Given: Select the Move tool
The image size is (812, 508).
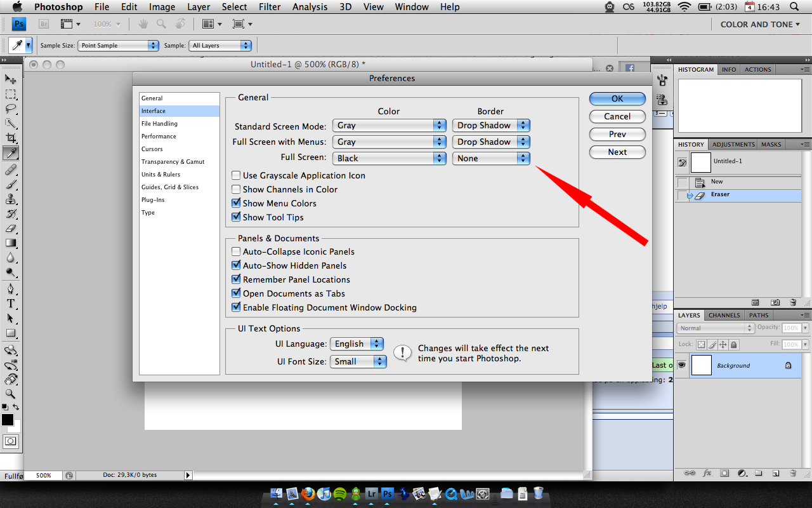Looking at the screenshot, I should coord(11,79).
